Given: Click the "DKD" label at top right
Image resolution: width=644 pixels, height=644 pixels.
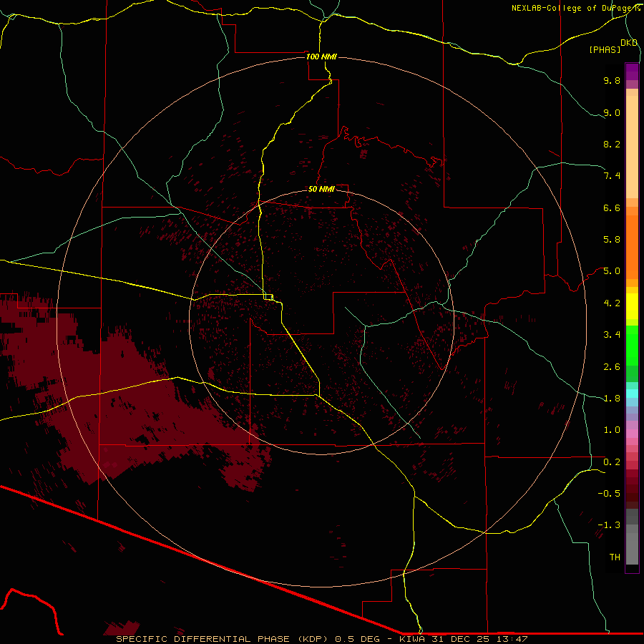Looking at the screenshot, I should point(629,43).
